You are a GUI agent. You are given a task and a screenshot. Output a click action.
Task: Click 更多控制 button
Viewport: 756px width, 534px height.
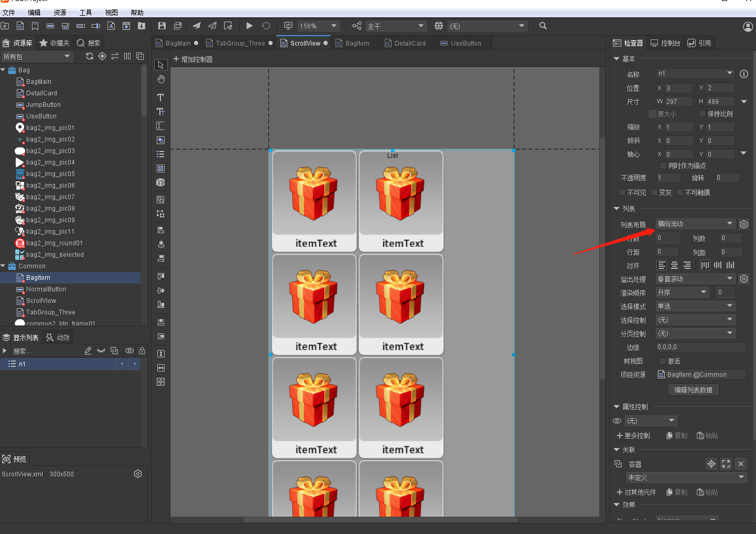(x=633, y=435)
